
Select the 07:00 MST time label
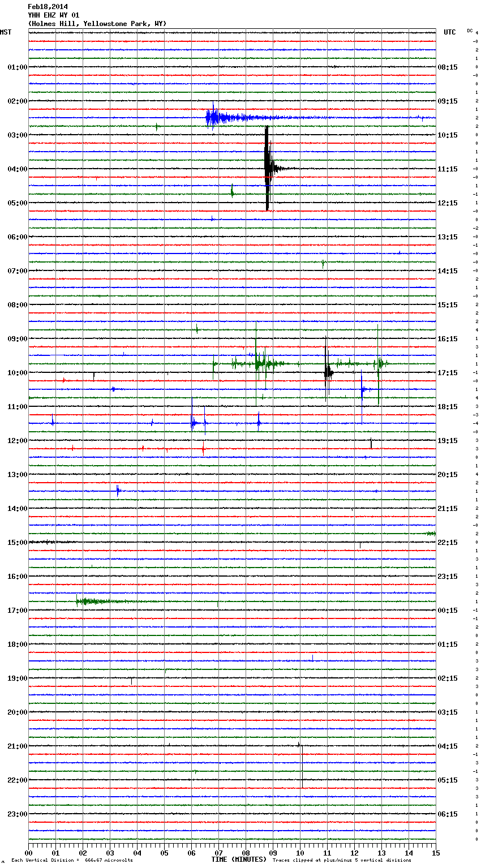click(17, 271)
